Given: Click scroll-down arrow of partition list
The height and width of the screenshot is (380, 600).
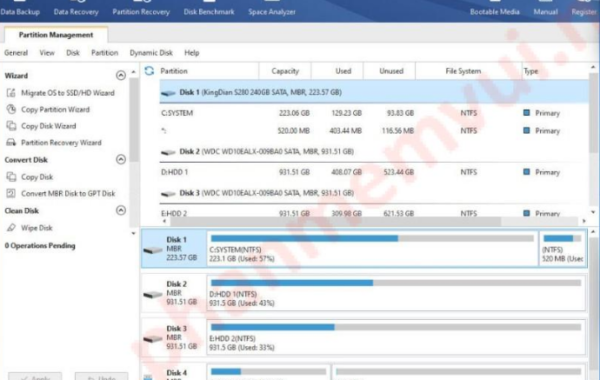Looking at the screenshot, I should click(x=593, y=212).
